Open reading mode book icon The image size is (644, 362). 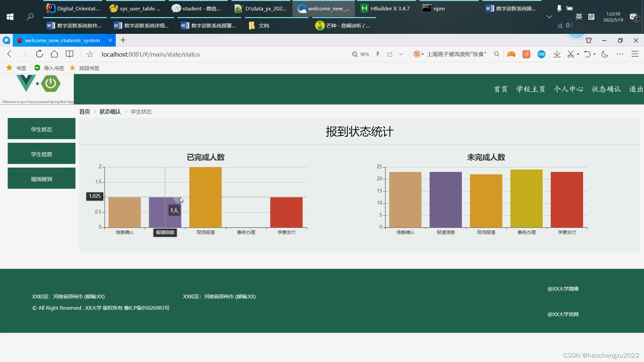(x=69, y=54)
